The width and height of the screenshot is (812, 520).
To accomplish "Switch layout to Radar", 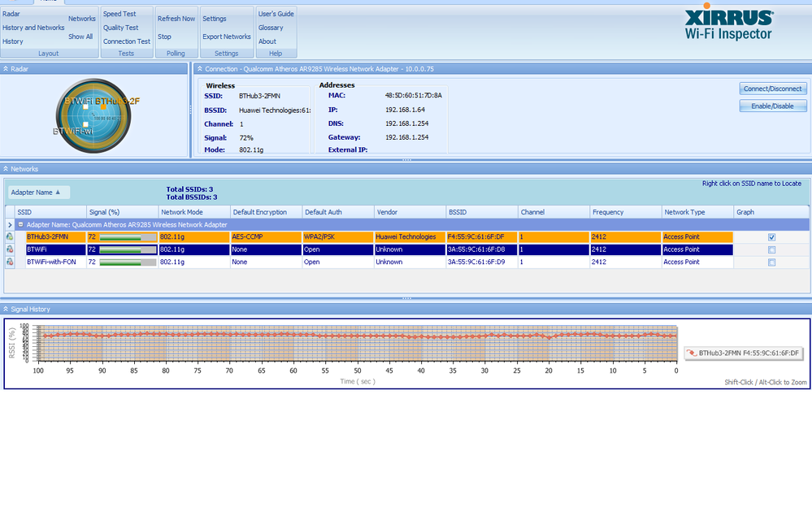I will pyautogui.click(x=11, y=14).
